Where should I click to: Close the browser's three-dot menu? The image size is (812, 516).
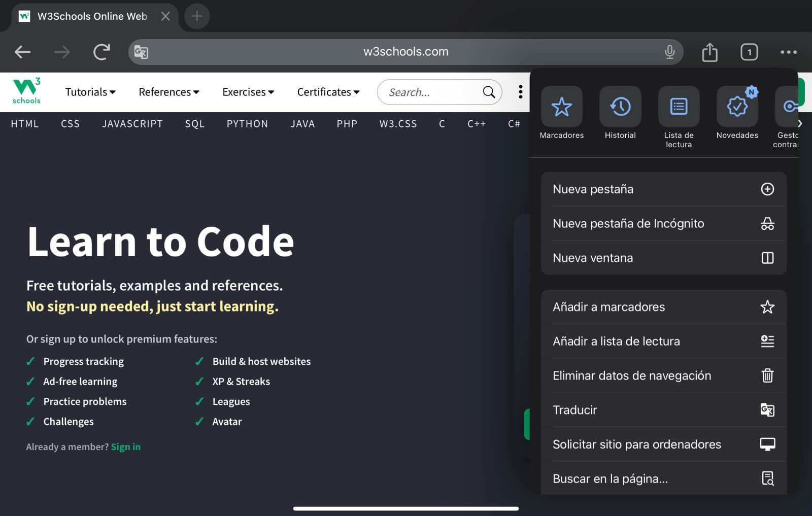pyautogui.click(x=788, y=52)
